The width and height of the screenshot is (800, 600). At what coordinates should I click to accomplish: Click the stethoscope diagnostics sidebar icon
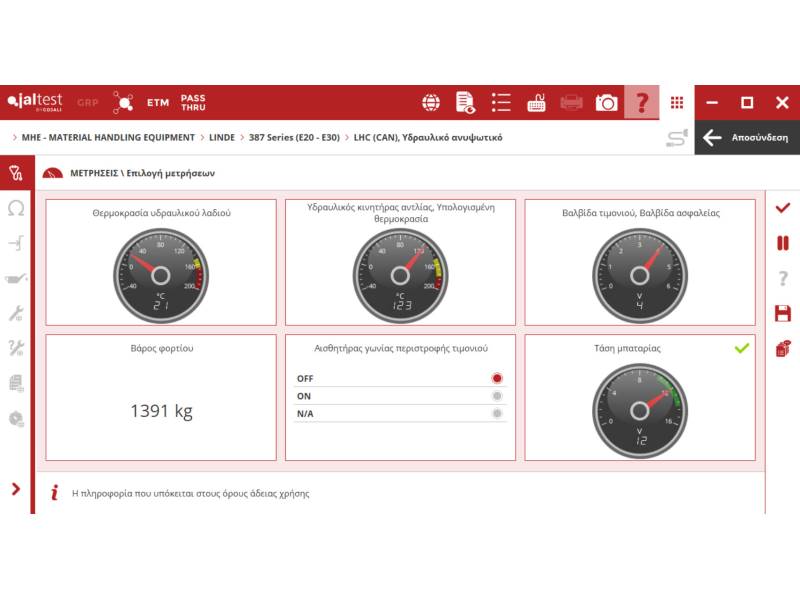(x=16, y=173)
